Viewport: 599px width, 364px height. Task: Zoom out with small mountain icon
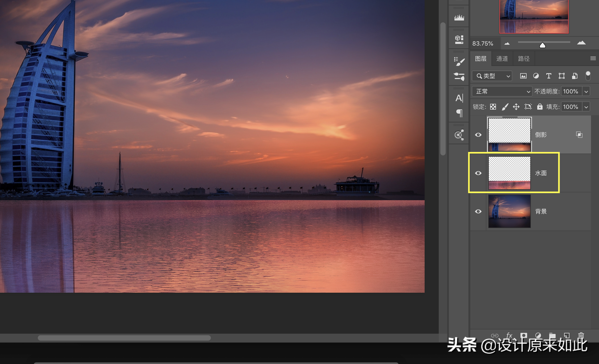pyautogui.click(x=507, y=43)
